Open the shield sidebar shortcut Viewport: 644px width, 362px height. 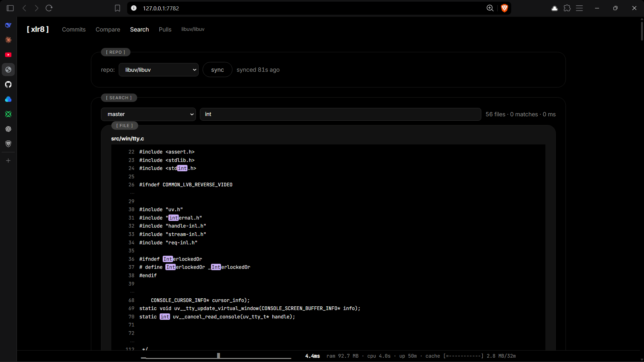(8, 144)
